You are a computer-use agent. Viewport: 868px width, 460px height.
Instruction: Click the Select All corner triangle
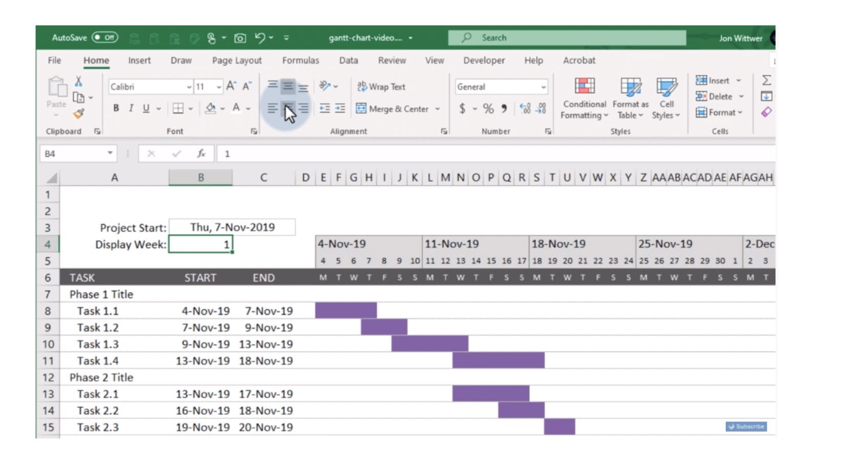click(52, 178)
